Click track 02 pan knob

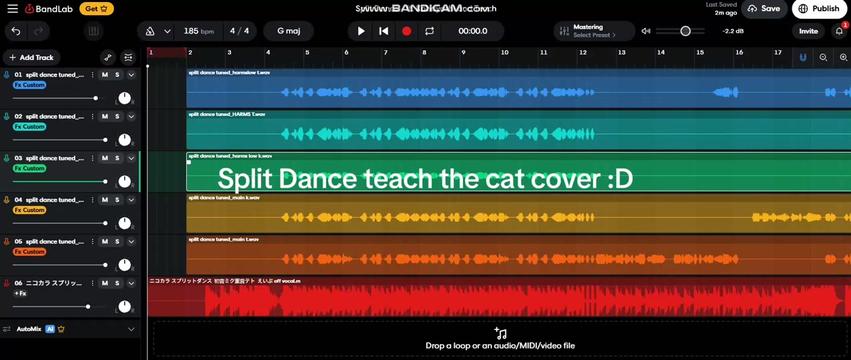tap(124, 140)
